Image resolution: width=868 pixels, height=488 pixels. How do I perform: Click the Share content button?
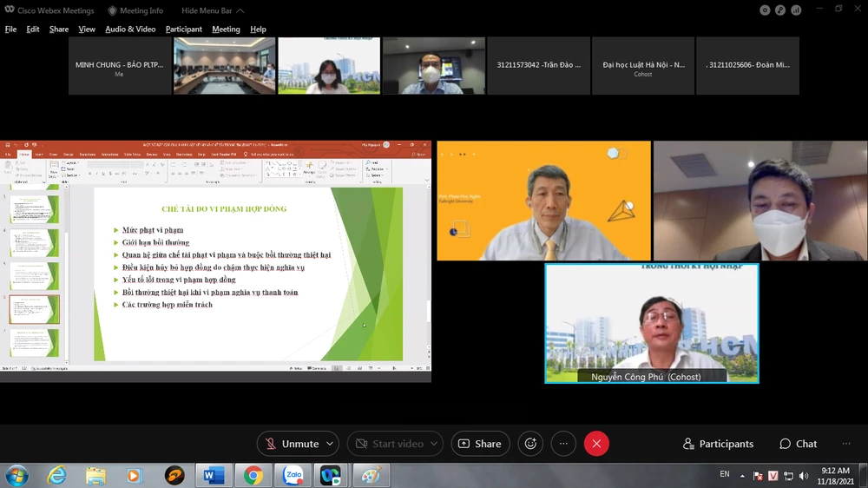pyautogui.click(x=480, y=444)
